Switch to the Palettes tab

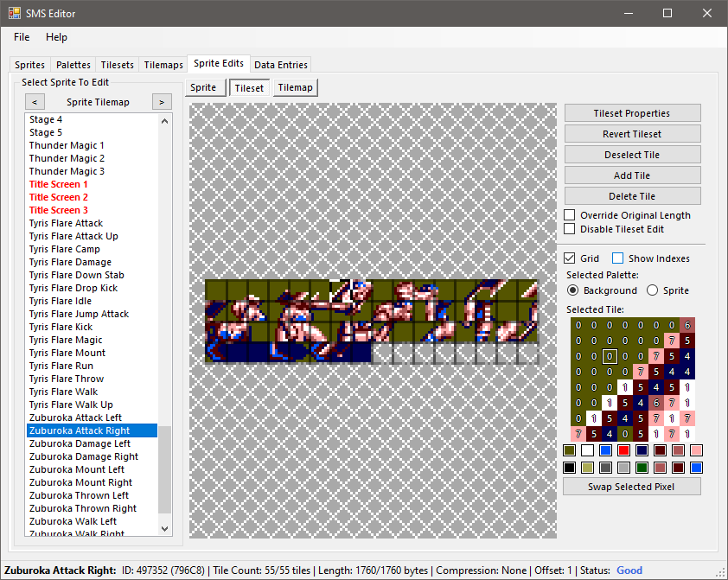[73, 65]
